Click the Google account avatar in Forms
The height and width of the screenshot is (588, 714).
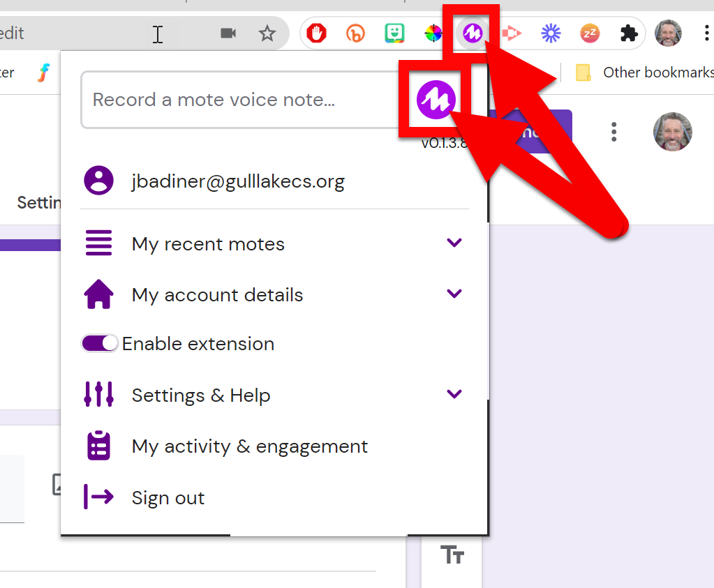click(x=673, y=132)
